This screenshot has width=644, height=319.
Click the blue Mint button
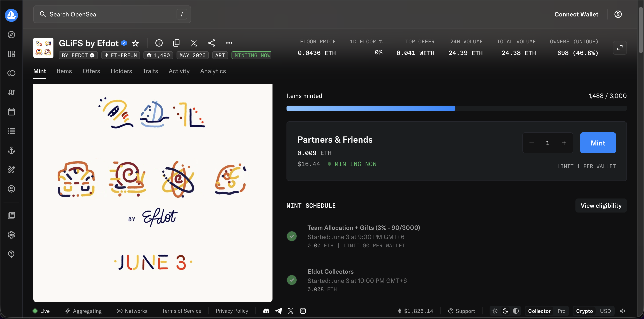tap(598, 143)
